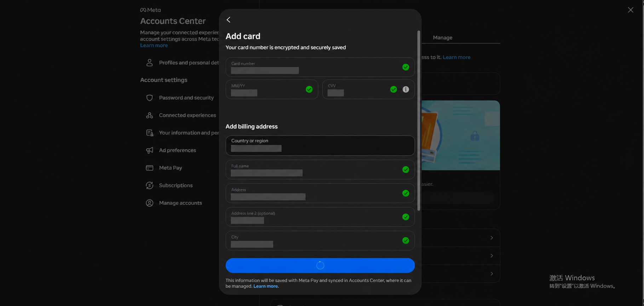Click the Full name field
This screenshot has width=644, height=306.
320,170
